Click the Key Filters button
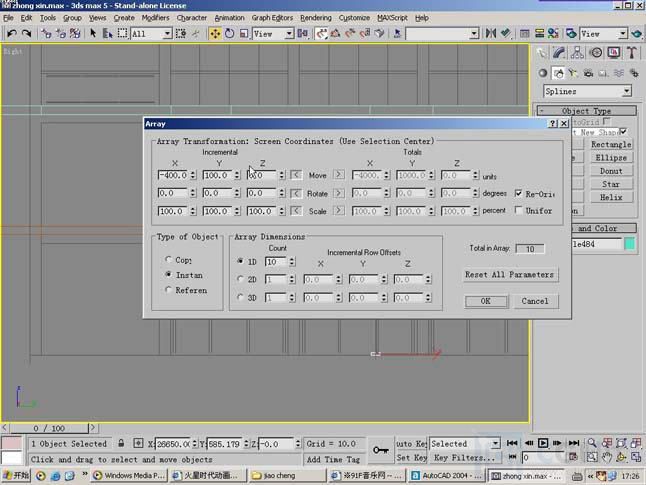The width and height of the screenshot is (646, 485). point(464,457)
